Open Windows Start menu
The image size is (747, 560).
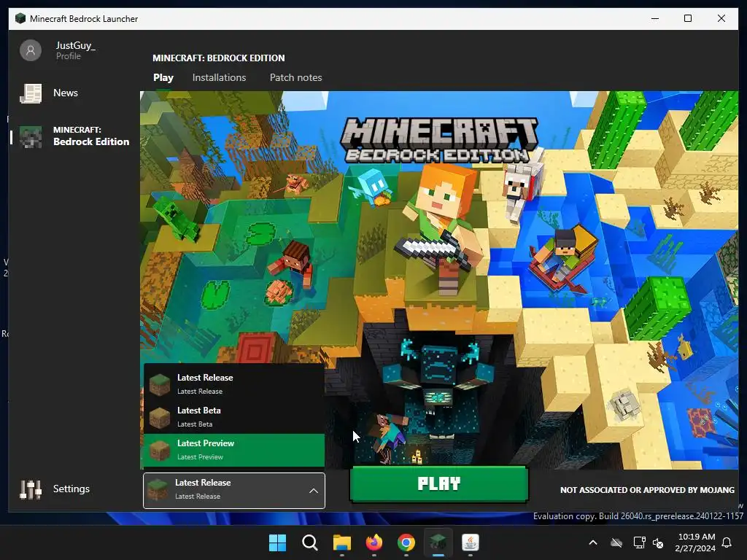point(277,542)
